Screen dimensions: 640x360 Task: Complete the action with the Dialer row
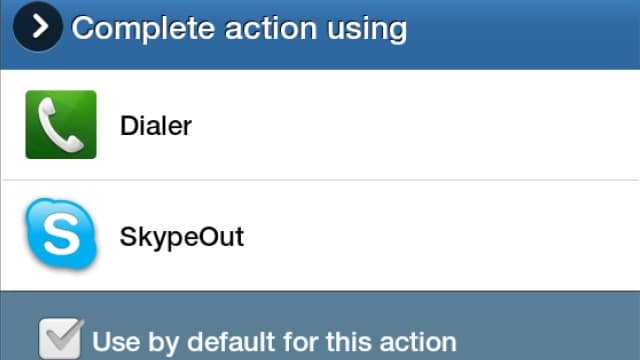coord(320,124)
